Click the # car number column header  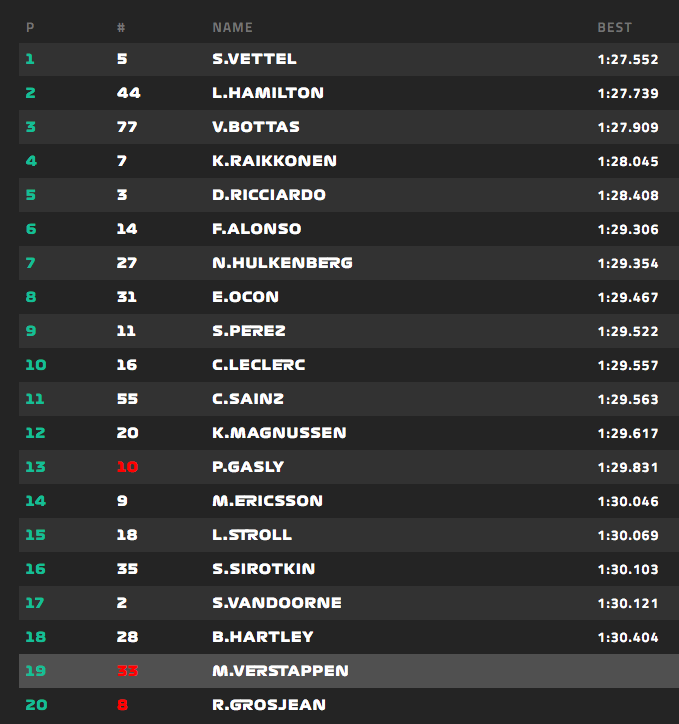121,27
